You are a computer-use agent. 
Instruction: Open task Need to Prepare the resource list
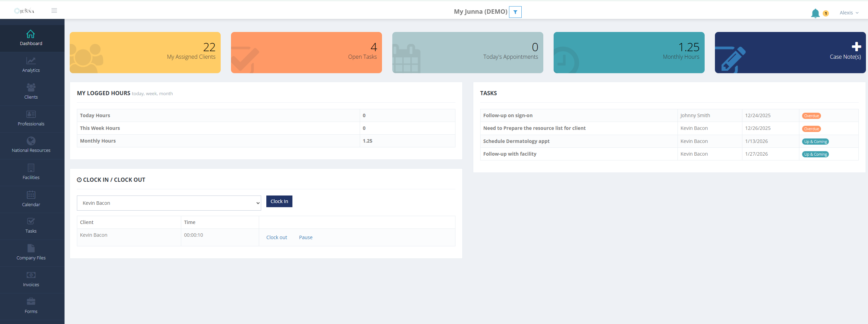click(534, 128)
